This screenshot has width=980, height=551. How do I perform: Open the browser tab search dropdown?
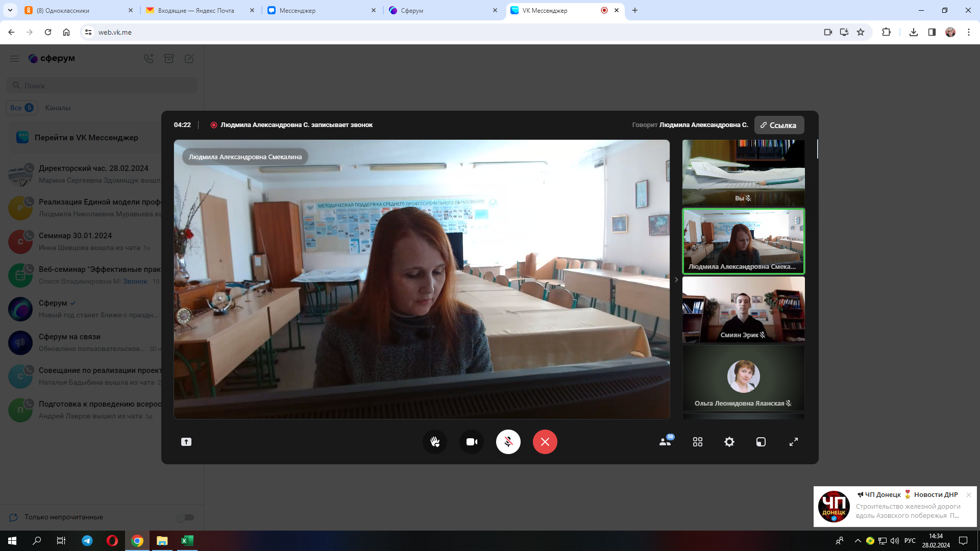pyautogui.click(x=10, y=10)
